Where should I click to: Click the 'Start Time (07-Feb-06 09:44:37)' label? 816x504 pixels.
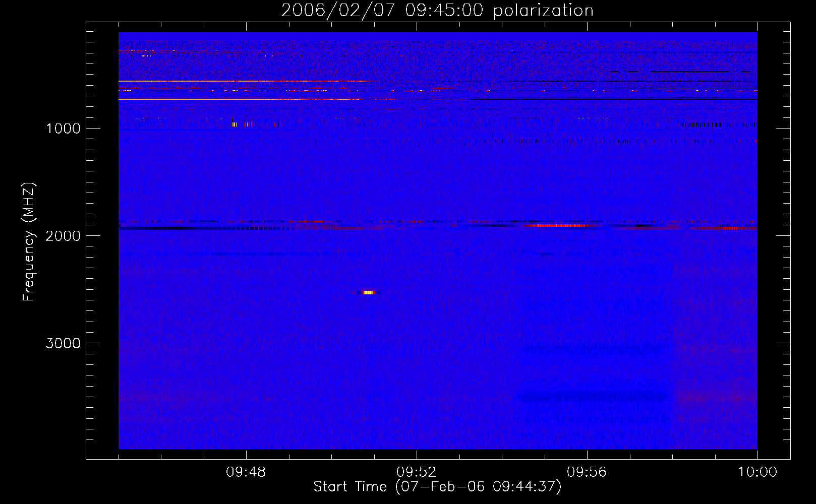click(x=437, y=487)
